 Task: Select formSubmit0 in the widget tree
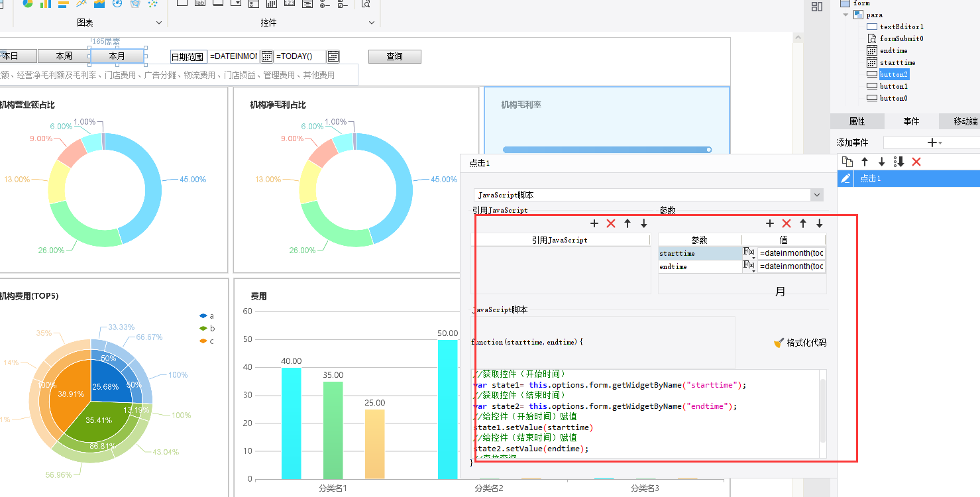pos(901,38)
